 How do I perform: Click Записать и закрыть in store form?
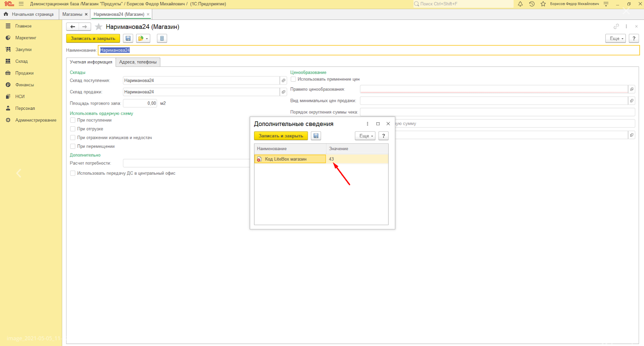click(x=93, y=39)
